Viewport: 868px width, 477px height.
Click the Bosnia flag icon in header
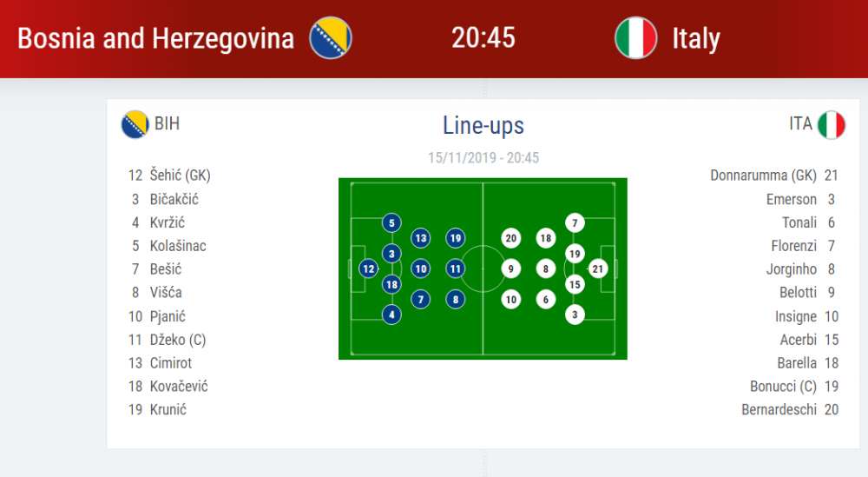(x=331, y=37)
